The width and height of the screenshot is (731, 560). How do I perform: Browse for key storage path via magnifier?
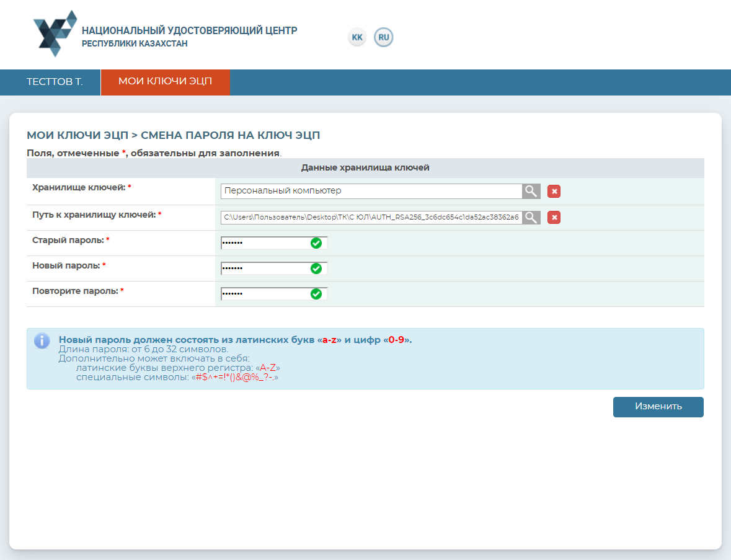click(531, 217)
